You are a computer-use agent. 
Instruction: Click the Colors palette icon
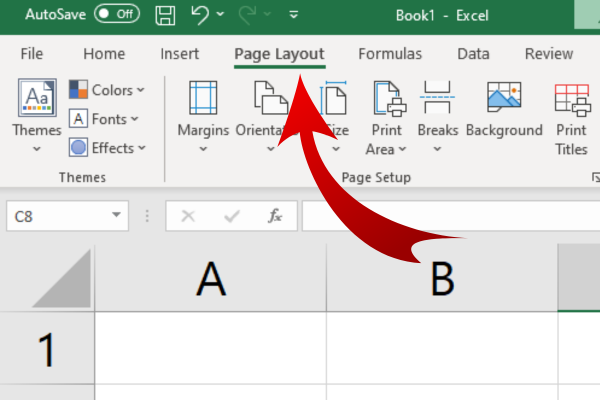(78, 89)
